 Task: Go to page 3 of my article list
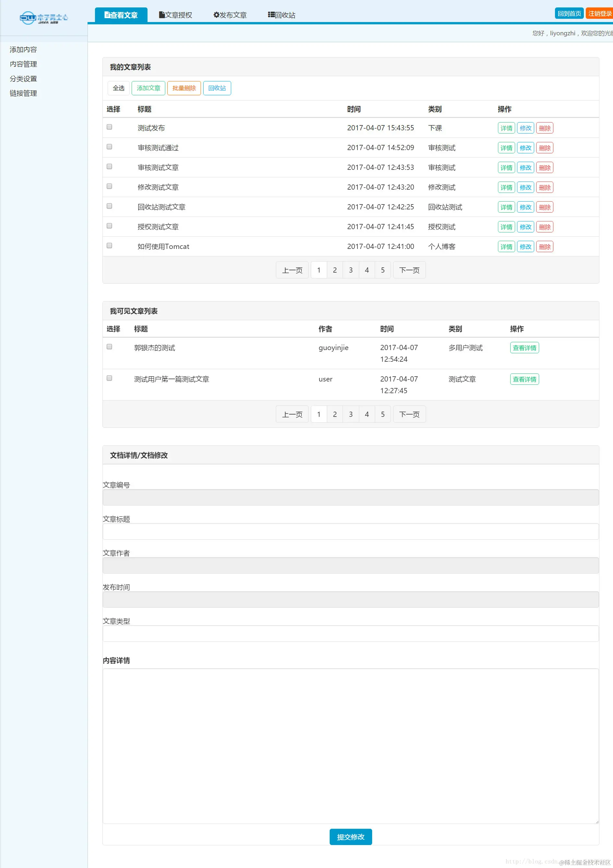point(350,270)
